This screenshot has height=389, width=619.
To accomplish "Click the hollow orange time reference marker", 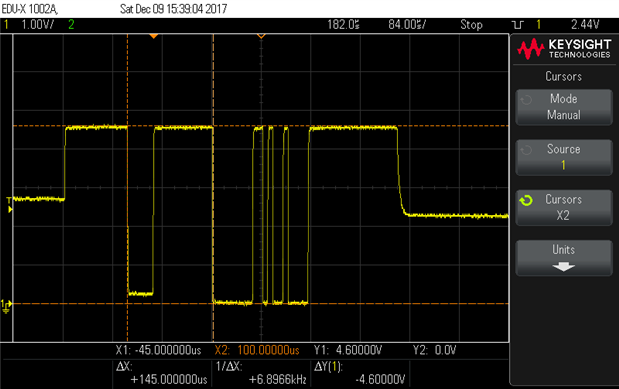I will 261,36.
